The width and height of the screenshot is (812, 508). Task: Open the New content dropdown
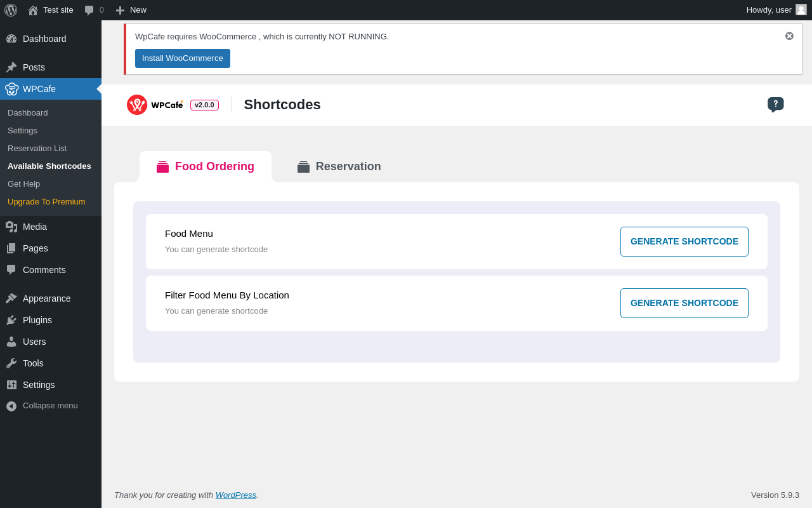[131, 10]
